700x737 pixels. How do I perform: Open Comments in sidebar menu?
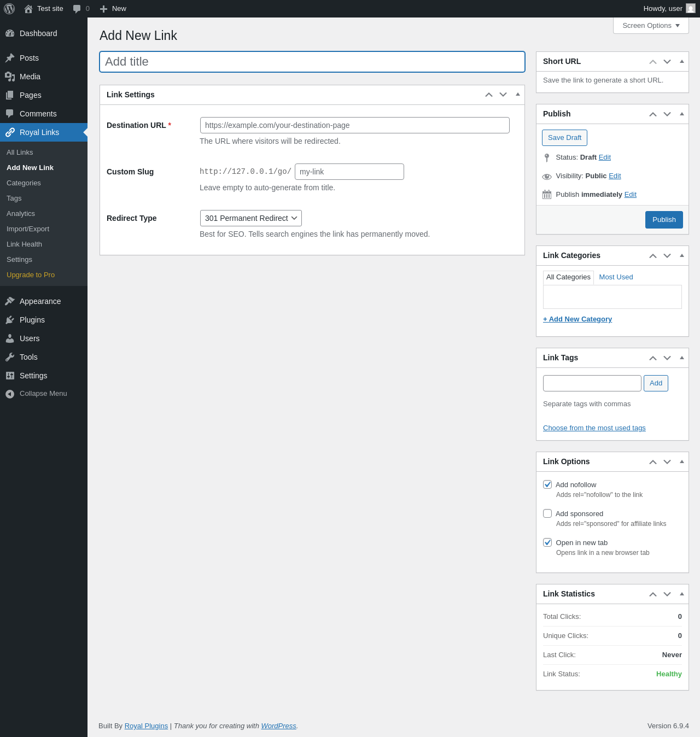44,114
